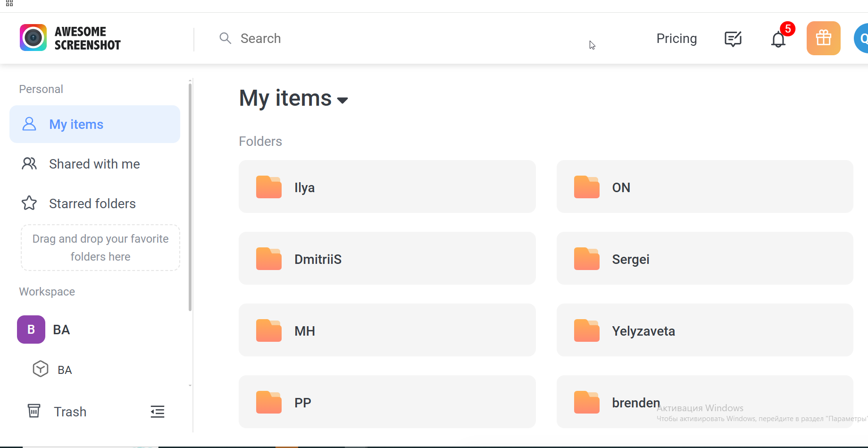This screenshot has width=868, height=448.
Task: Go to Starred folders
Action: point(92,203)
